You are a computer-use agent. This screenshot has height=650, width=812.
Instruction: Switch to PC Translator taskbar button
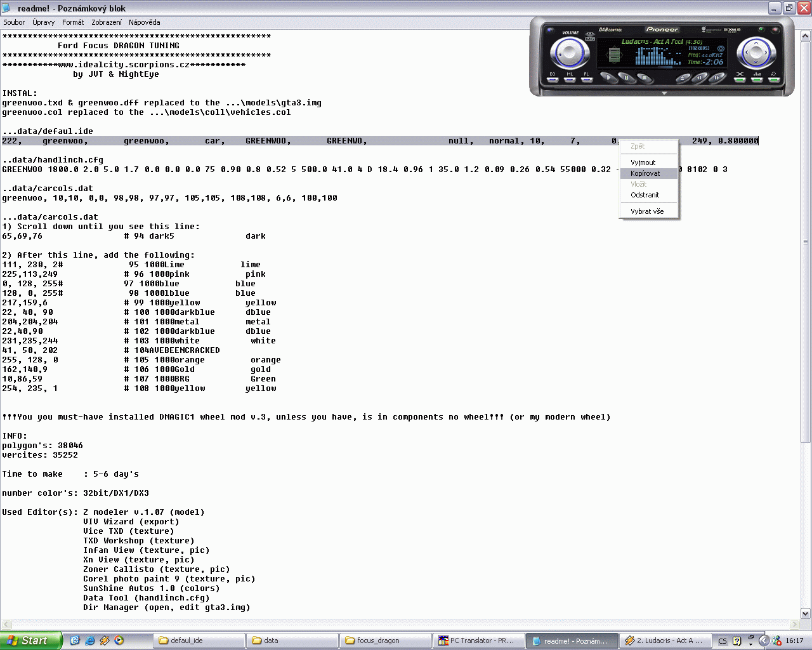point(478,640)
